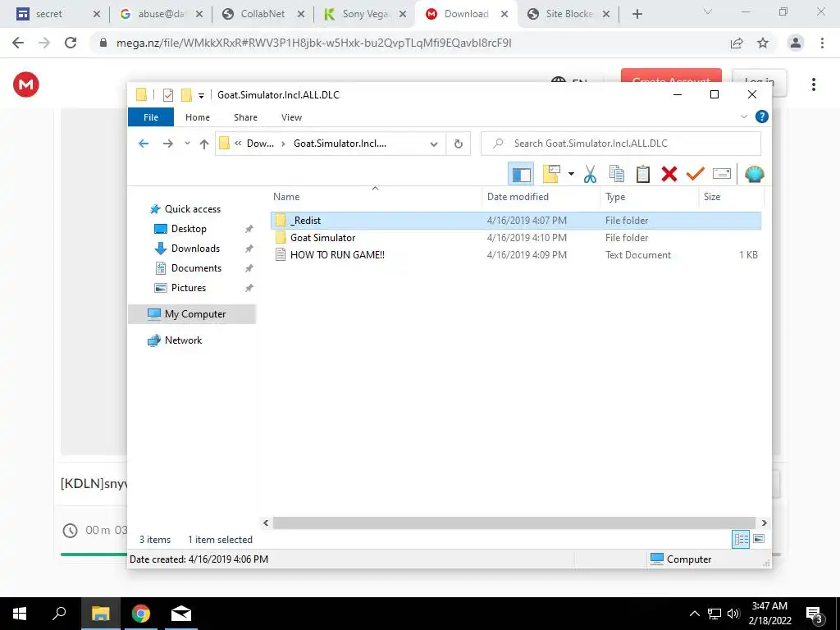Click the new folder icon in title bar
The height and width of the screenshot is (630, 840).
[186, 95]
